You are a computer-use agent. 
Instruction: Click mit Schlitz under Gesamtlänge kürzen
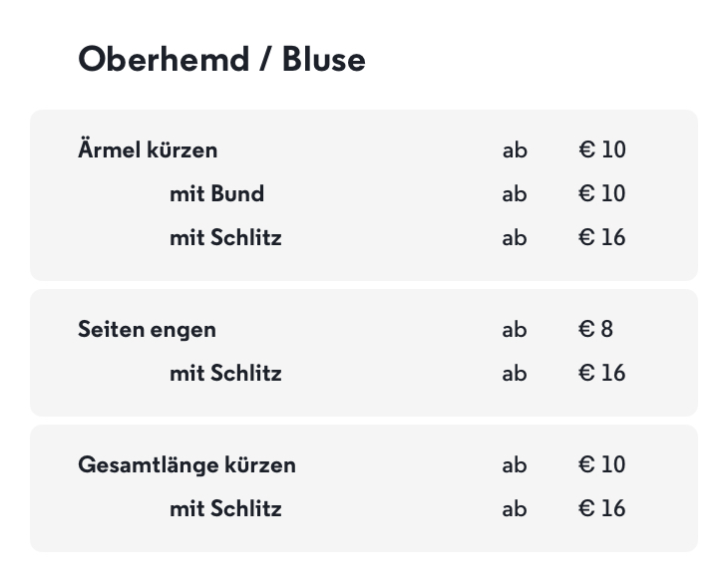(225, 509)
